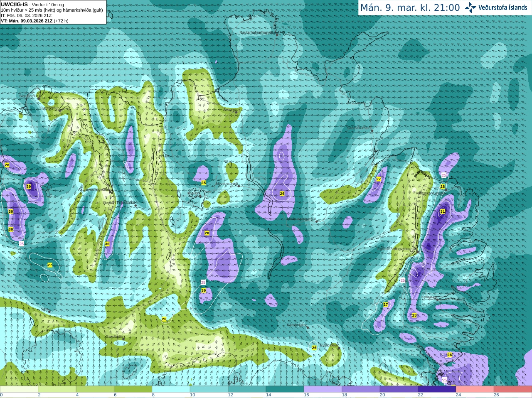Click the legend scale value 20

pyautogui.click(x=382, y=395)
